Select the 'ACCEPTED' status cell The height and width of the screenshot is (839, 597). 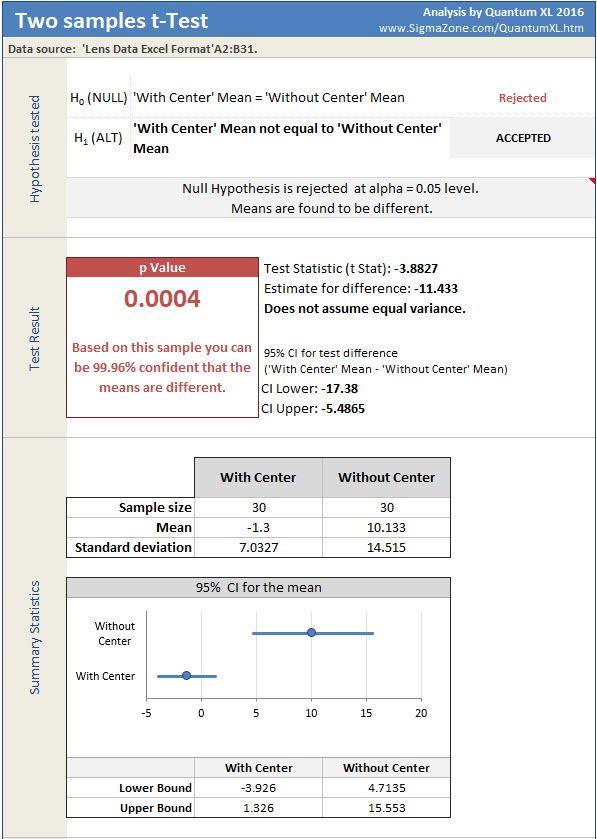coord(523,138)
